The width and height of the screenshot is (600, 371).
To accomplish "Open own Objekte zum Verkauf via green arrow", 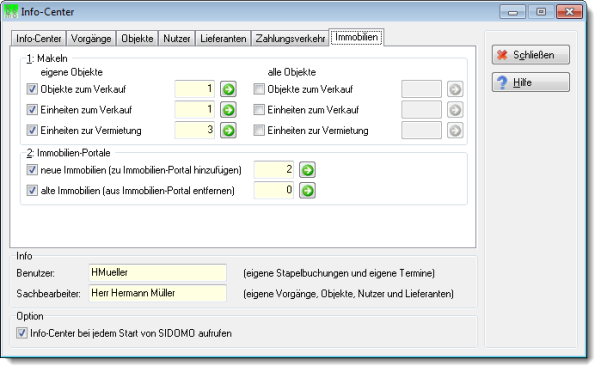I will pos(228,89).
